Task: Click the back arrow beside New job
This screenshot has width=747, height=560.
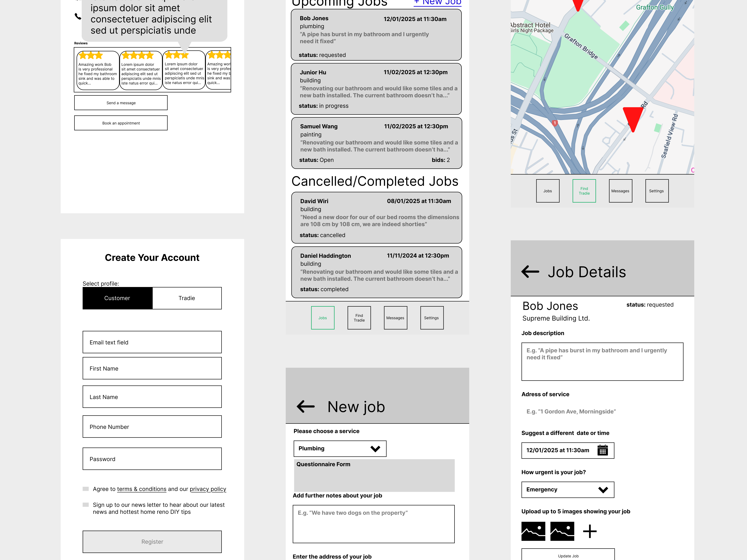Action: [x=305, y=406]
